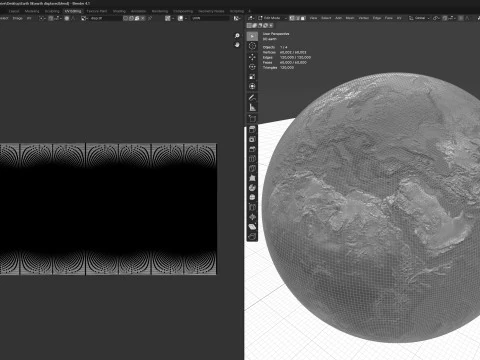This screenshot has width=480, height=360.
Task: Select the Rotate tool
Action: point(252,67)
